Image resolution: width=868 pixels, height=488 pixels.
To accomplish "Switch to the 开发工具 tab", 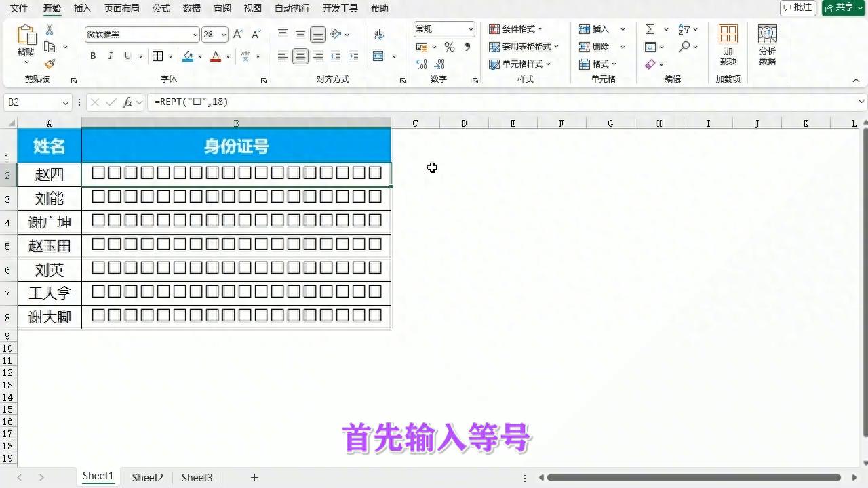I will click(x=340, y=8).
